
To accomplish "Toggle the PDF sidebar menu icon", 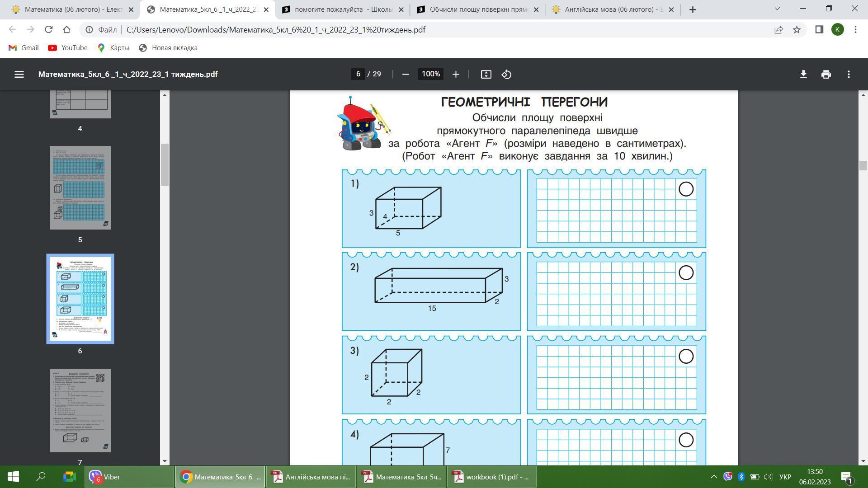I will click(x=19, y=74).
